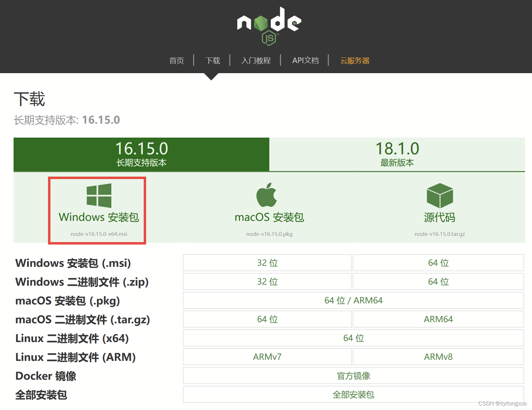Image resolution: width=532 pixels, height=410 pixels.
Task: Download the 32 位 Windows 安装包 (.msi)
Action: (x=267, y=263)
